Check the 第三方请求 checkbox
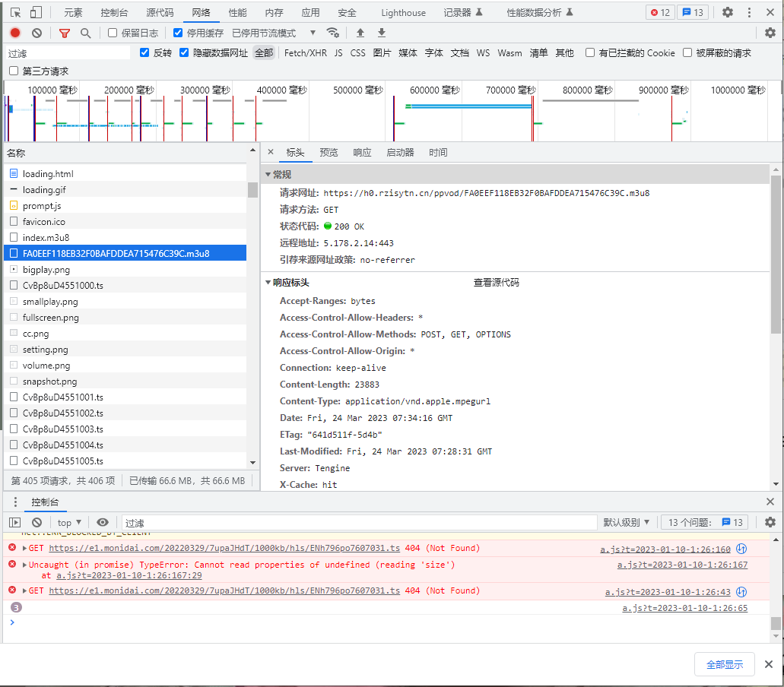This screenshot has height=687, width=784. tap(14, 71)
